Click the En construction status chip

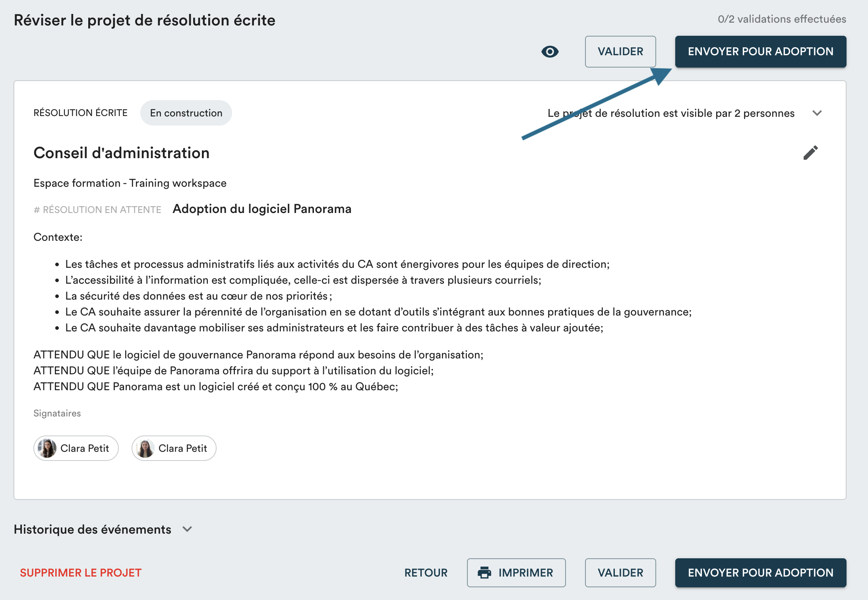click(x=186, y=113)
